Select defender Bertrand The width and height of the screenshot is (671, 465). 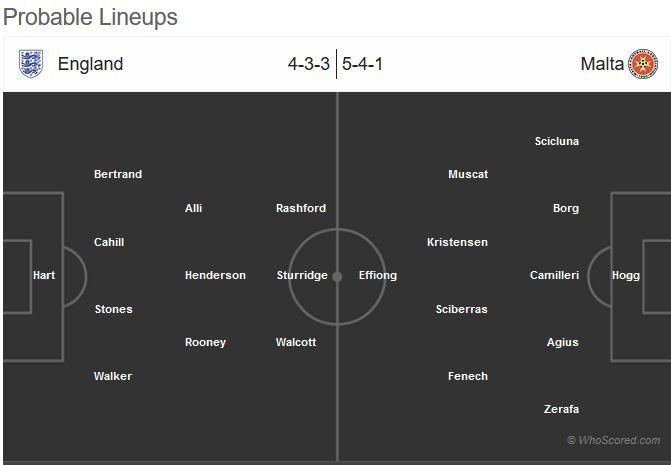(118, 174)
